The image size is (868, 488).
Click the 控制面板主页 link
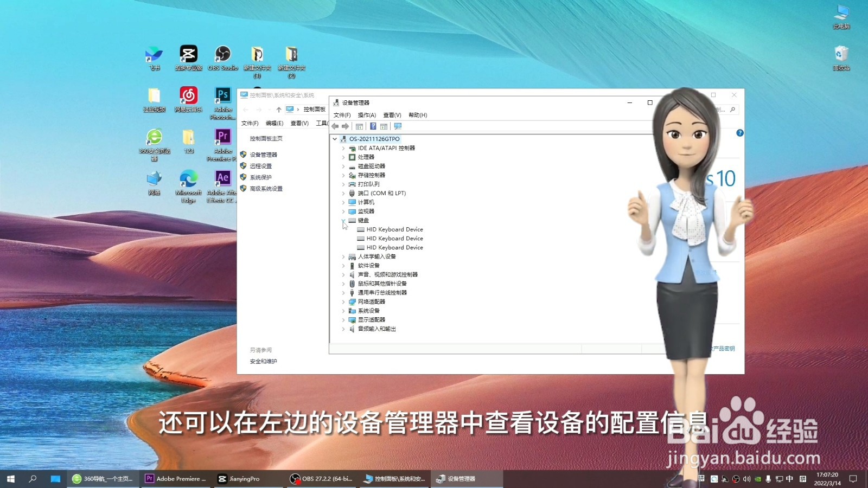pos(266,139)
